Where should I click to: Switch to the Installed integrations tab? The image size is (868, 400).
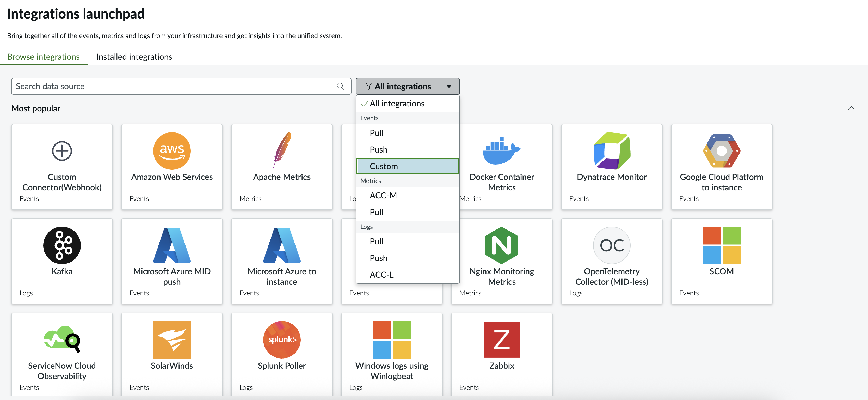pos(134,57)
